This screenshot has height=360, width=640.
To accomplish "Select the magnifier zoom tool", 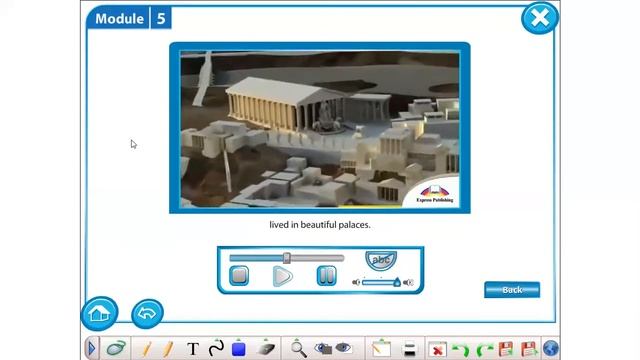I will [298, 349].
